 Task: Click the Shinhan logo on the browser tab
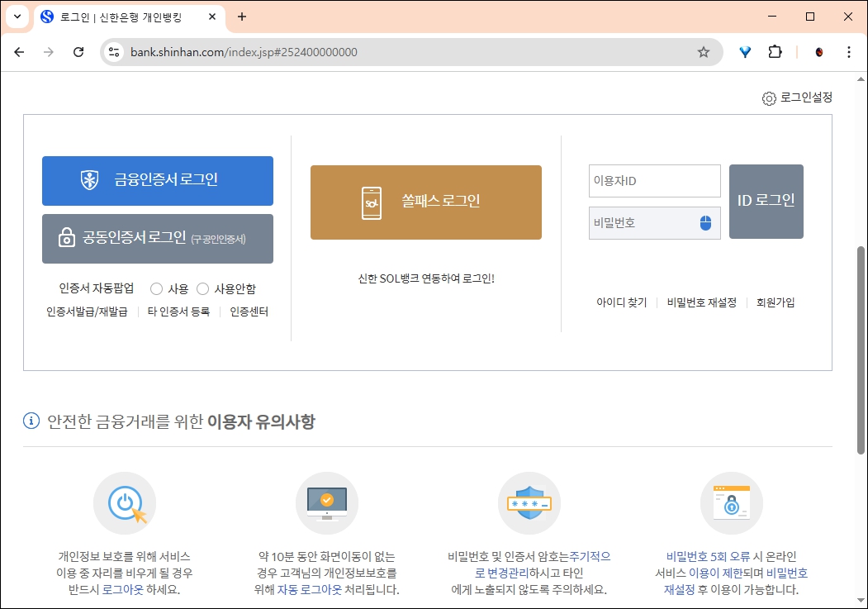coord(46,17)
